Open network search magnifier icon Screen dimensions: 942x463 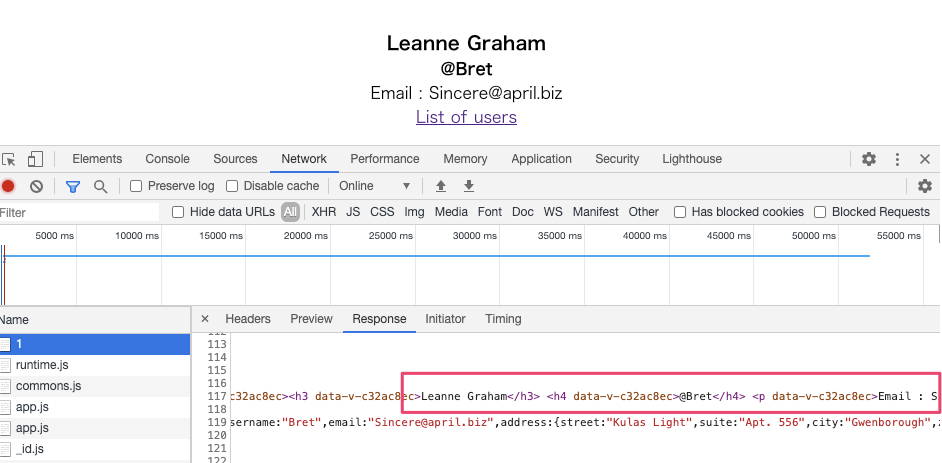100,186
